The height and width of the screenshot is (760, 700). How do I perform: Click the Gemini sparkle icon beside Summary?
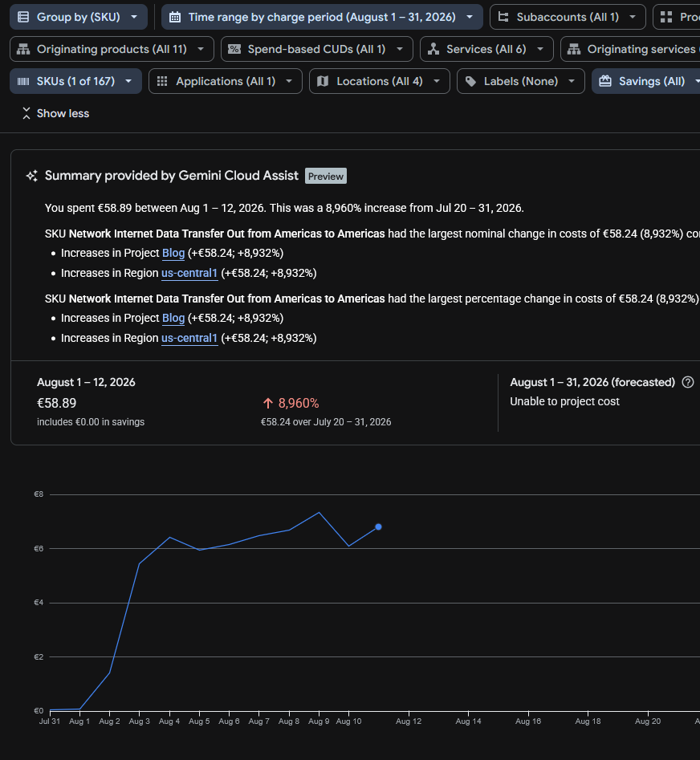[x=32, y=176]
